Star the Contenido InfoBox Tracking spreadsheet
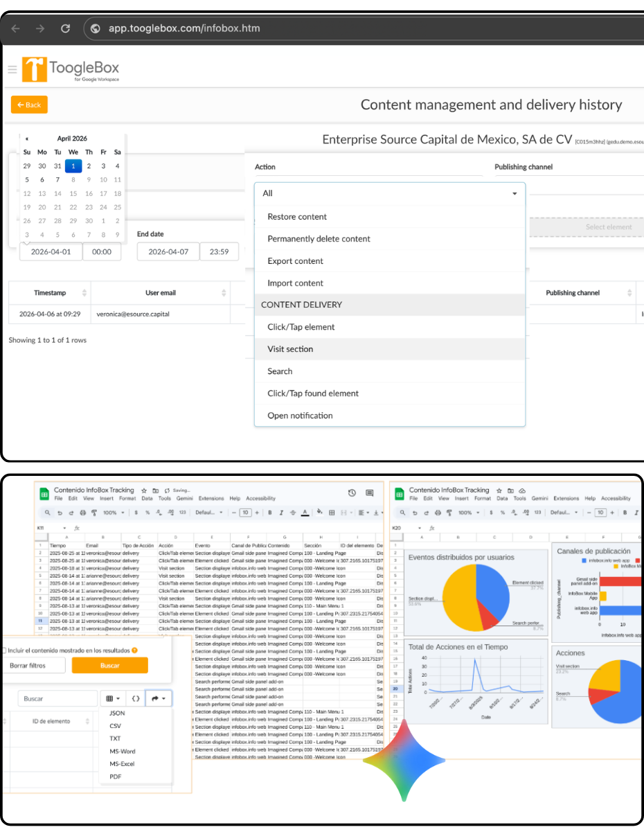The width and height of the screenshot is (644, 834). 144,492
